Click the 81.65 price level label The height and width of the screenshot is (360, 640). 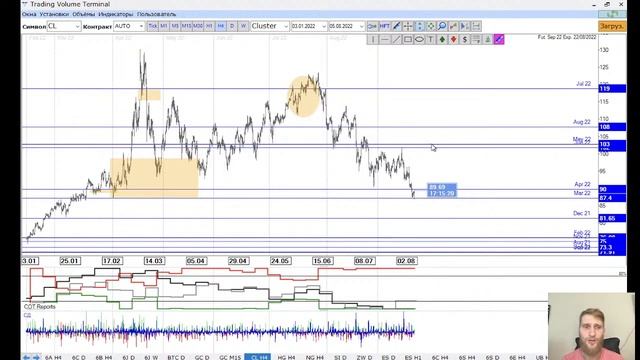pyautogui.click(x=612, y=218)
